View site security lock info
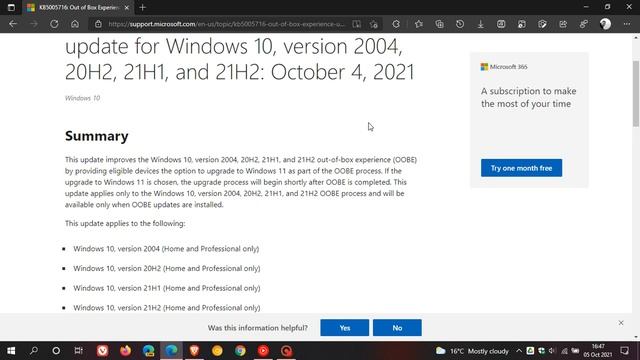The height and width of the screenshot is (360, 640). coord(98,24)
